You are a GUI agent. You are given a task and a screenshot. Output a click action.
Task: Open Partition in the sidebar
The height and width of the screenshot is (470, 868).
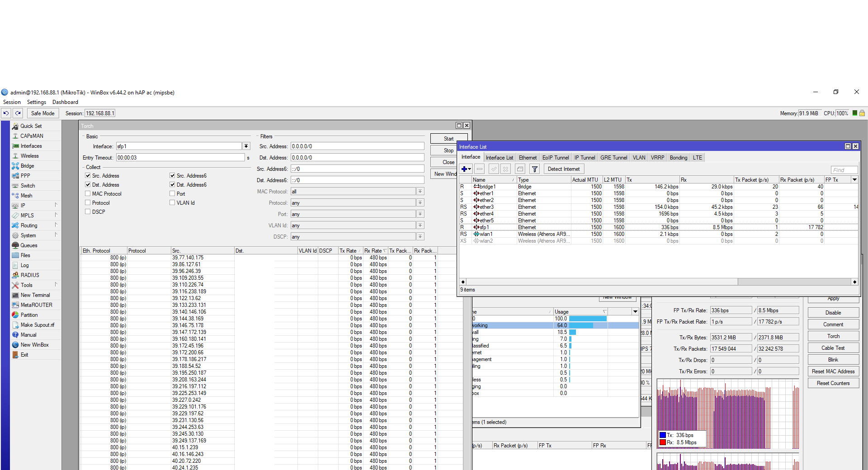tap(29, 315)
